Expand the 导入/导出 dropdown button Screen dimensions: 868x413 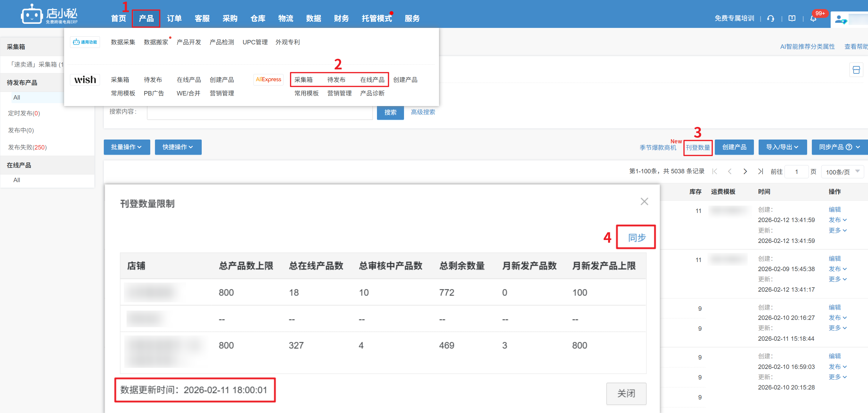click(x=782, y=147)
